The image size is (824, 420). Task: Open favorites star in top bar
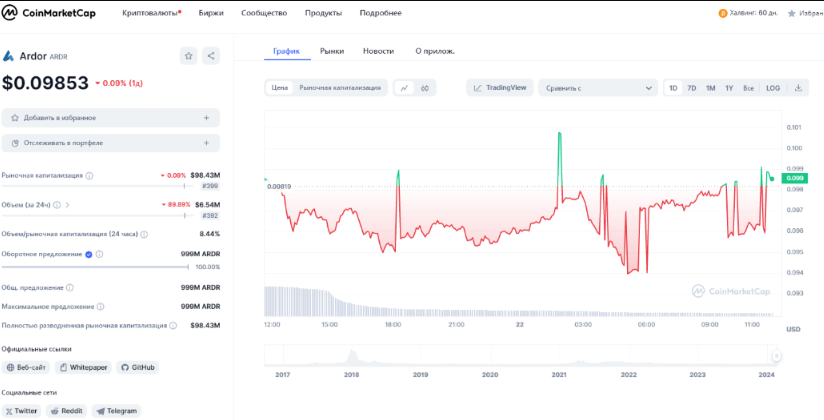[791, 14]
